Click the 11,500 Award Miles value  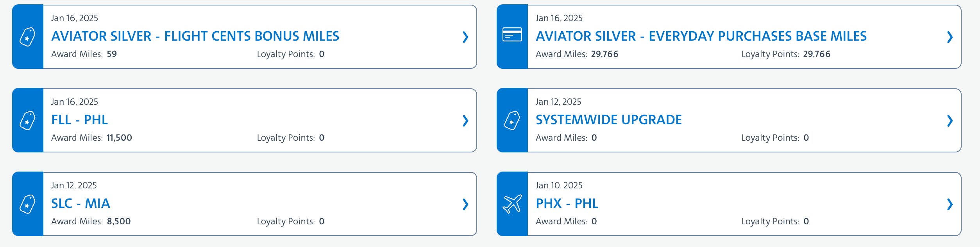click(119, 138)
